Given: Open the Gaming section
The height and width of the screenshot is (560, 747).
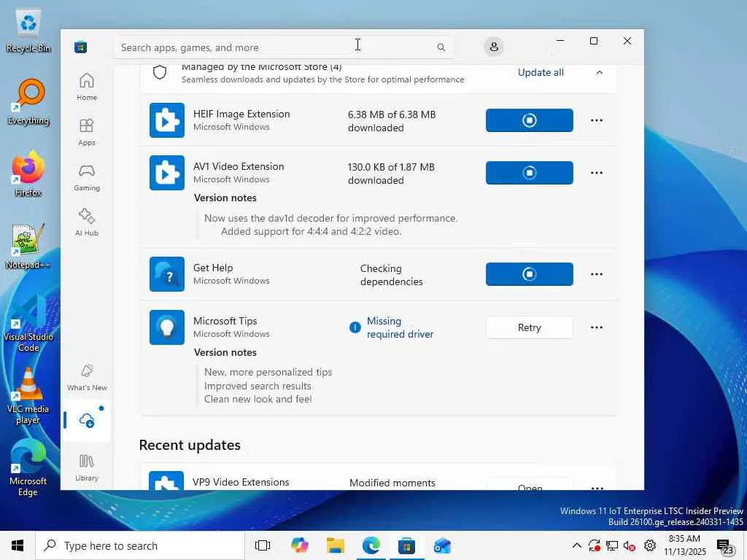Looking at the screenshot, I should click(x=87, y=178).
